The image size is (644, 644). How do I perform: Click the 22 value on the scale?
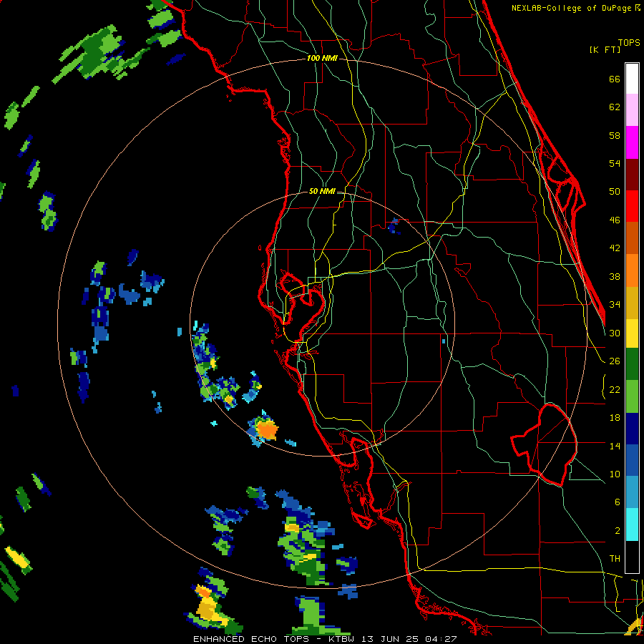(615, 390)
